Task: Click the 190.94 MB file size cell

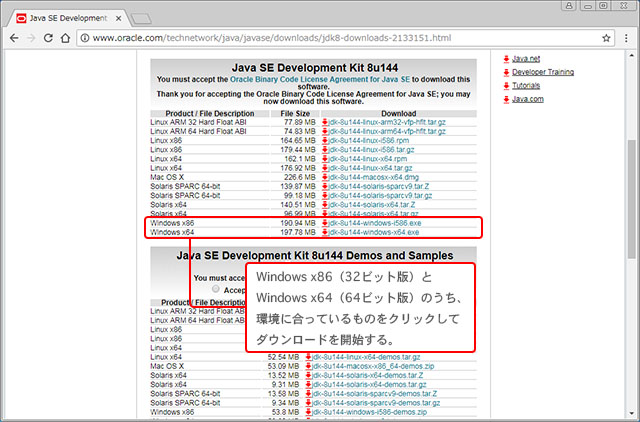Action: (x=298, y=223)
